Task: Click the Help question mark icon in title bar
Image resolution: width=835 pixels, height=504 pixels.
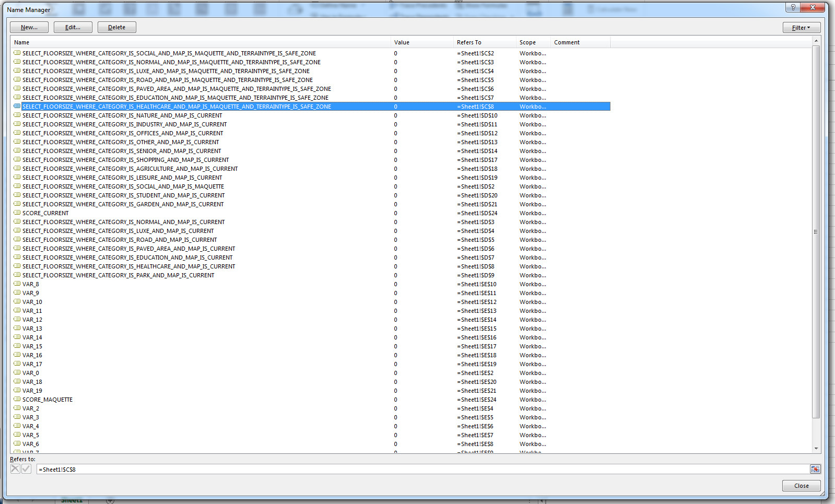Action: pyautogui.click(x=793, y=7)
